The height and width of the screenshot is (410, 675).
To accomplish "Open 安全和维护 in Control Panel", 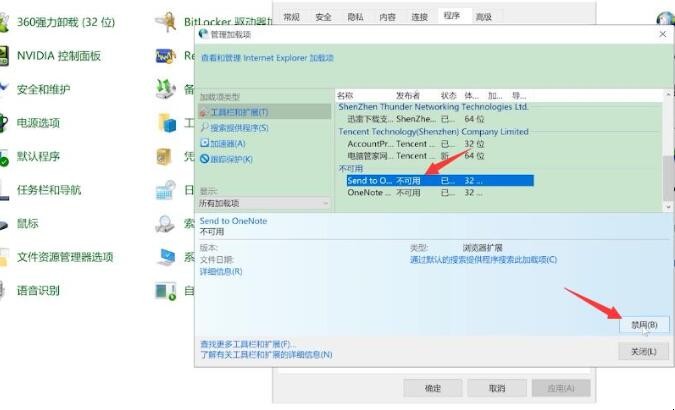I will (43, 89).
